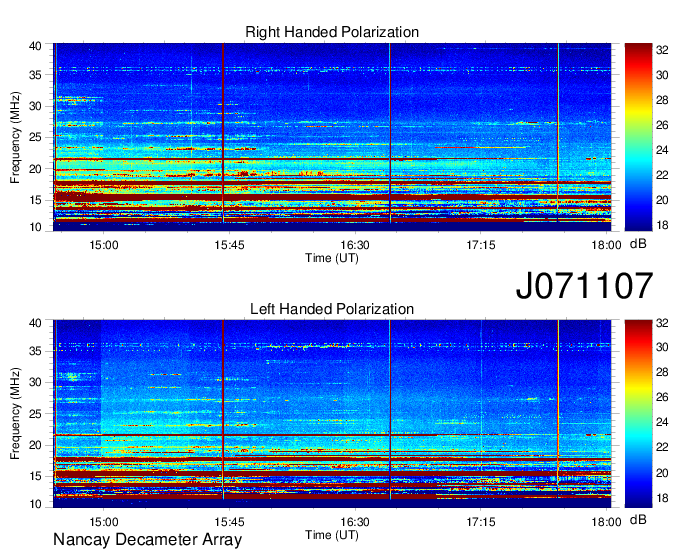Image resolution: width=680 pixels, height=552 pixels.
Task: Click the 18:00 tick label on top plot
Action: (606, 245)
